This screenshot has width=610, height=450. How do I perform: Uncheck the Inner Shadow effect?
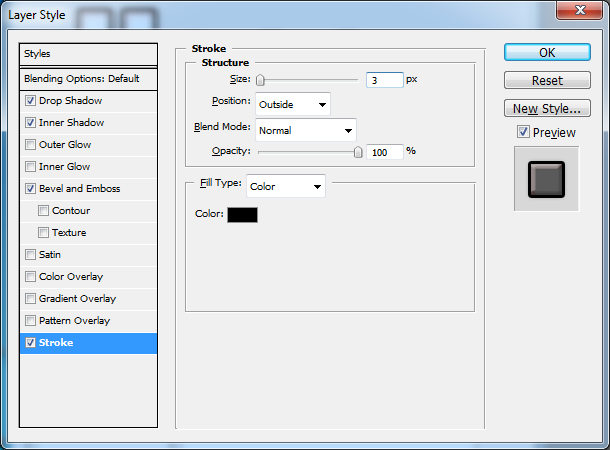click(x=30, y=123)
